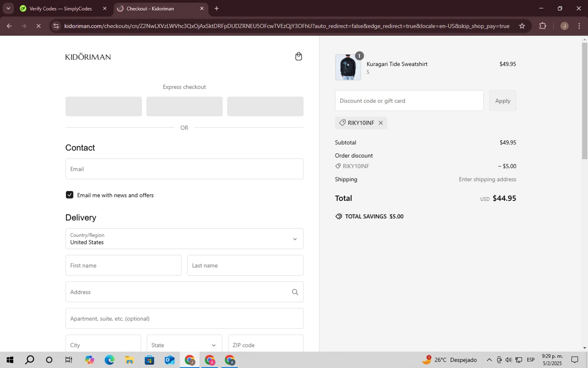
Task: Click the City field
Action: click(x=103, y=345)
